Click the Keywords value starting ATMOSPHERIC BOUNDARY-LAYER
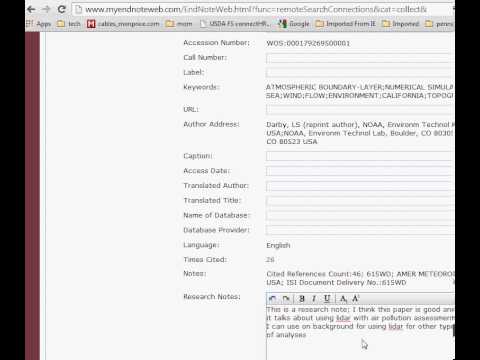The height and width of the screenshot is (360, 480). 360,91
